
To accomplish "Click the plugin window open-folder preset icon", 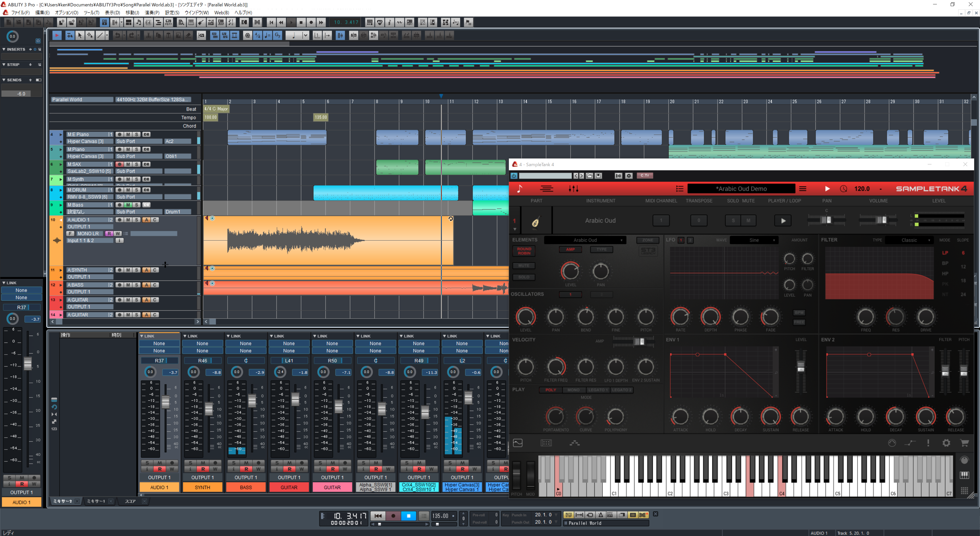I will click(x=589, y=176).
